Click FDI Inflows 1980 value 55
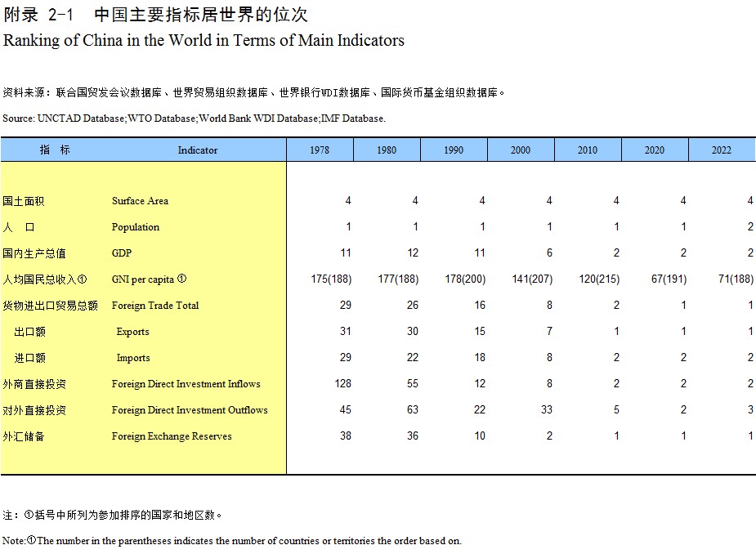Screen dimensions: 756x554 click(x=413, y=384)
